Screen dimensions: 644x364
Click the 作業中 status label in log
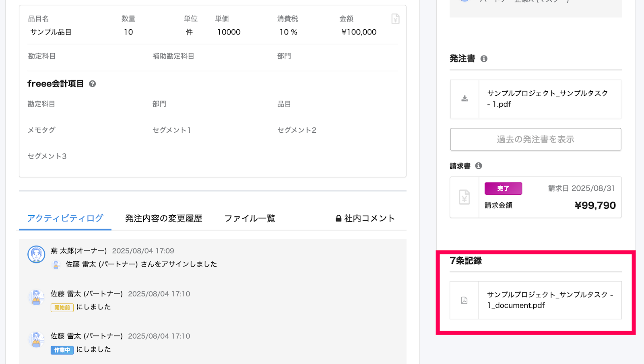[62, 350]
